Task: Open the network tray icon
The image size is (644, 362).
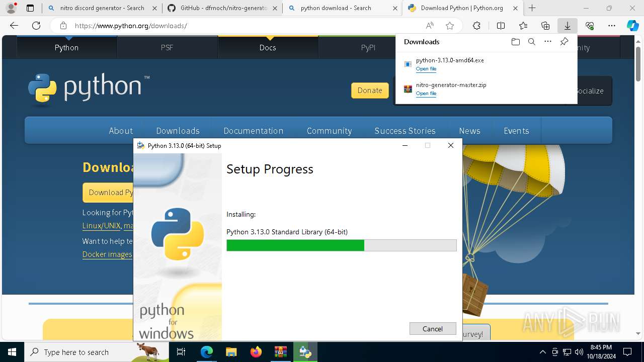Action: pyautogui.click(x=567, y=352)
